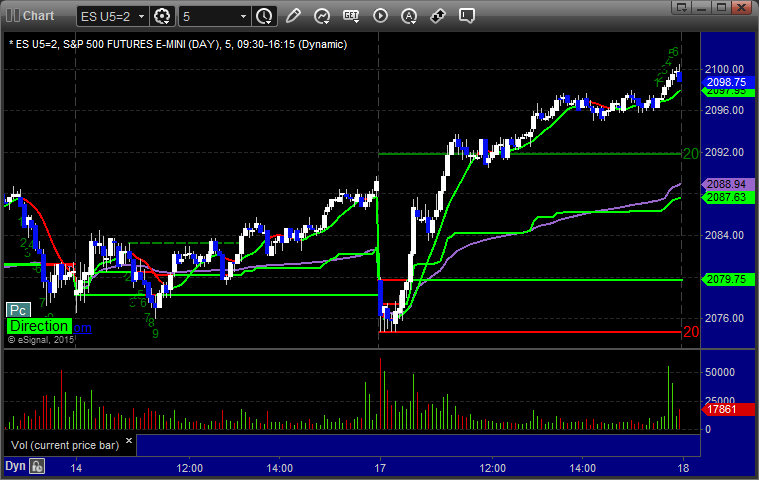
Task: Click the eSignal 2015 copyright text
Action: (41, 340)
